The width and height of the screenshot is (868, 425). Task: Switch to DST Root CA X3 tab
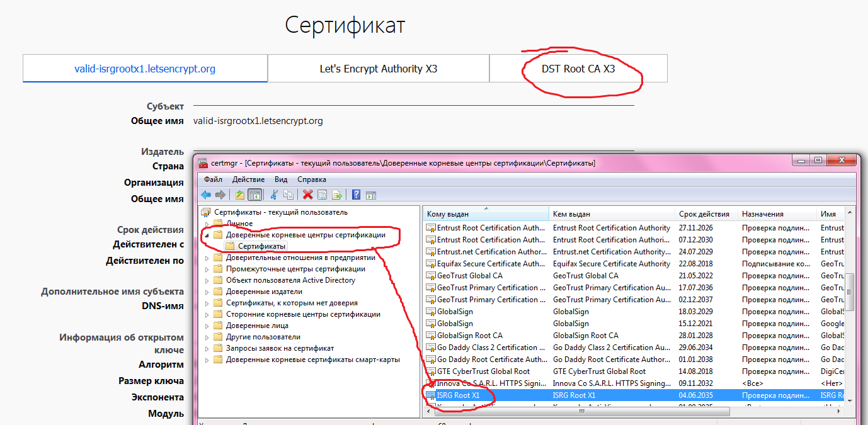pos(578,69)
